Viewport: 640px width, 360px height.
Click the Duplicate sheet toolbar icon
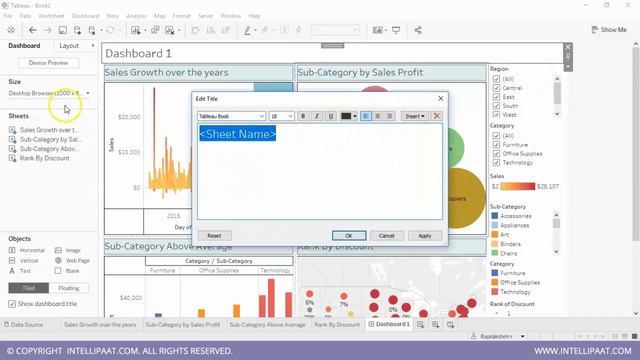click(x=155, y=30)
